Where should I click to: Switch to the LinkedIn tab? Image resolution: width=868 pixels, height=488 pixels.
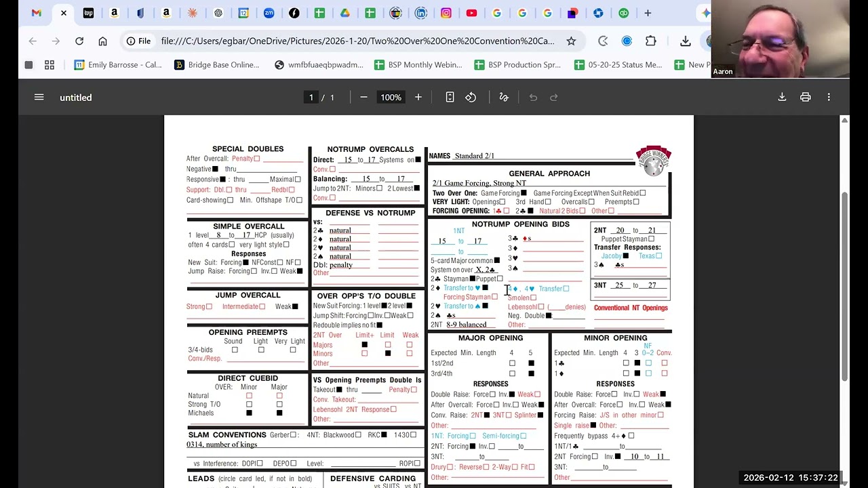(421, 13)
